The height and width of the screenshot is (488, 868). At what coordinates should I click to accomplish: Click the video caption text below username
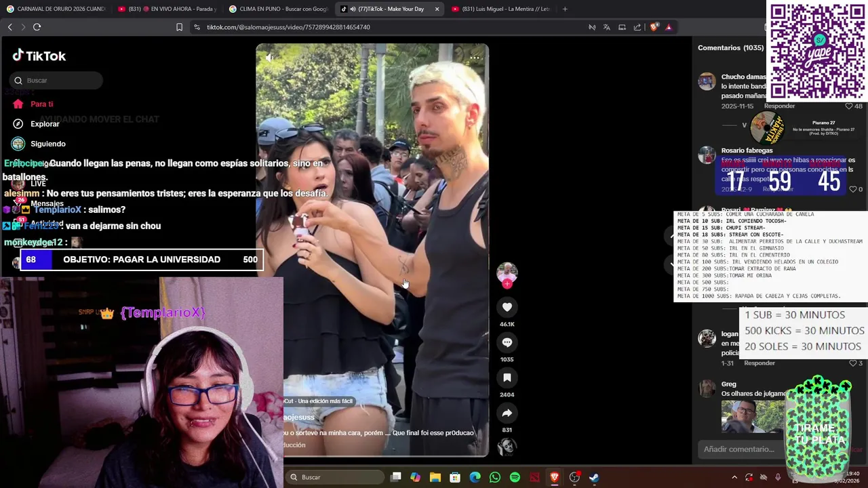click(378, 432)
